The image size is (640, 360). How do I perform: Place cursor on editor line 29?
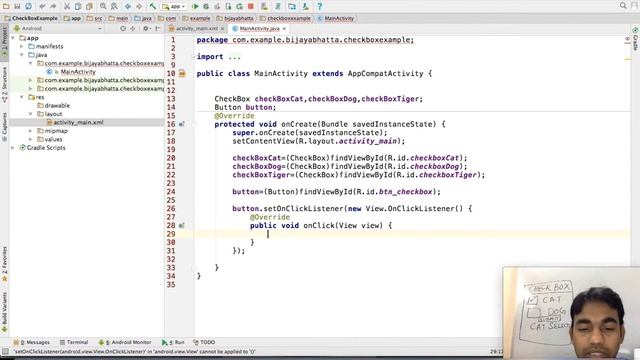(x=412, y=234)
